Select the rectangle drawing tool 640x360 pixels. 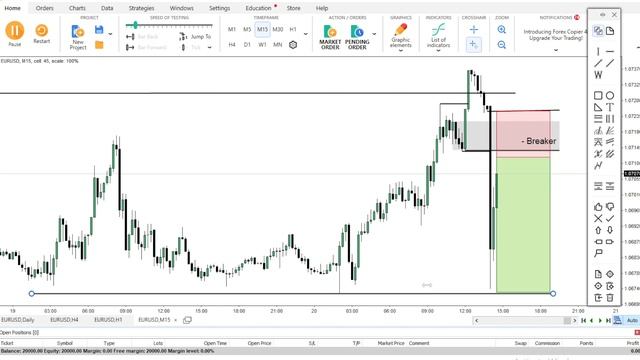click(598, 95)
